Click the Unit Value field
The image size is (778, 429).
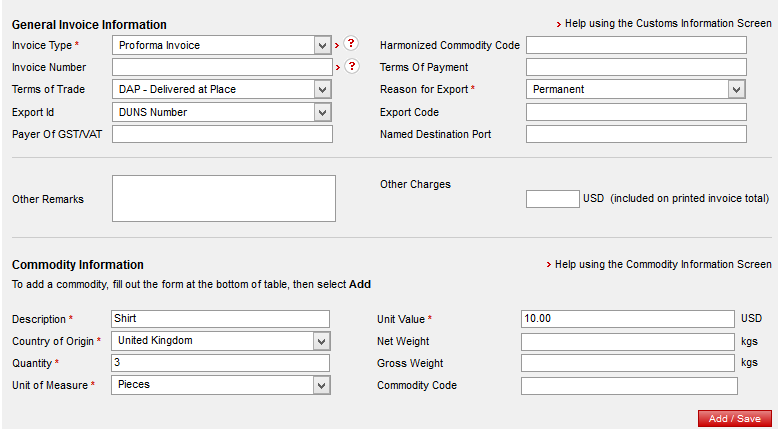[627, 318]
